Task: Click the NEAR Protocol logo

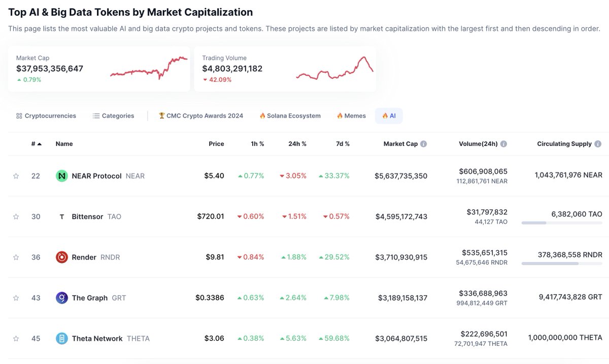Action: click(x=61, y=176)
